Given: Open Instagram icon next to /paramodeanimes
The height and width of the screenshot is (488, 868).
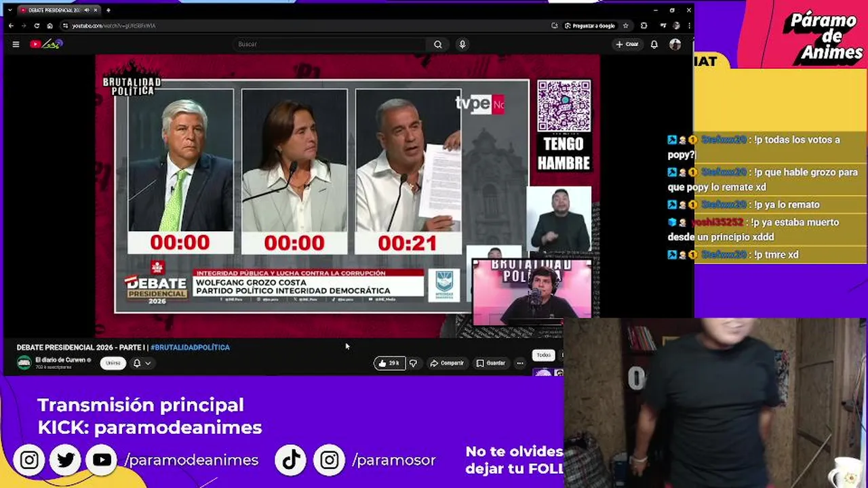Looking at the screenshot, I should (x=29, y=460).
